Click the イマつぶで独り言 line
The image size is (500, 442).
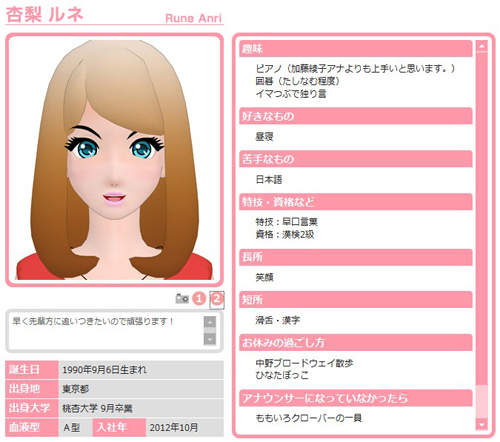click(x=291, y=94)
